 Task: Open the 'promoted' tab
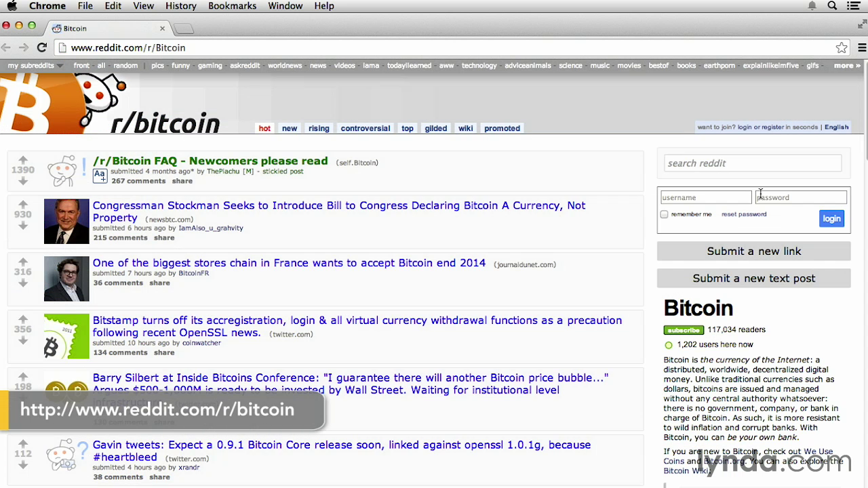(502, 128)
